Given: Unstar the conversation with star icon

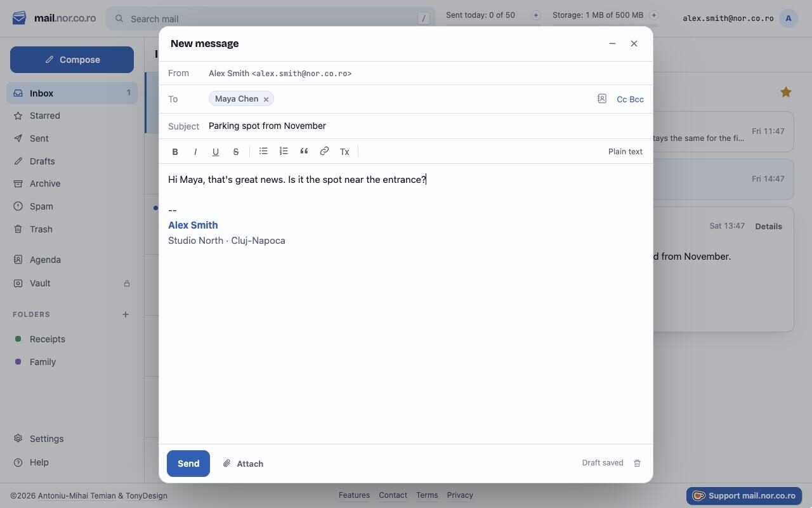Looking at the screenshot, I should 786,92.
